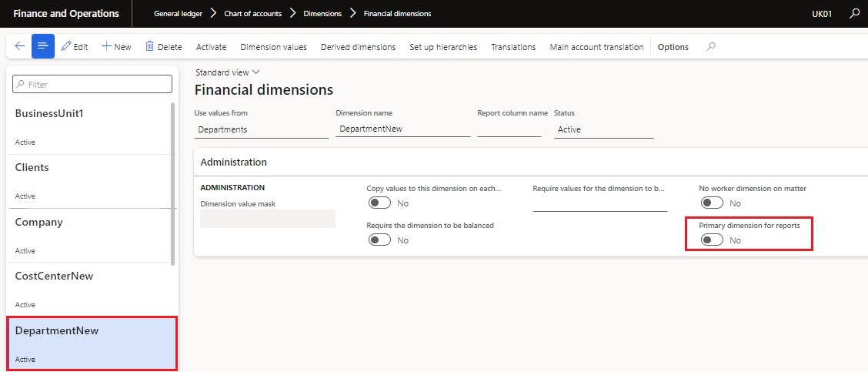This screenshot has height=372, width=868.
Task: Select CostCenterNew in the list
Action: click(92, 290)
